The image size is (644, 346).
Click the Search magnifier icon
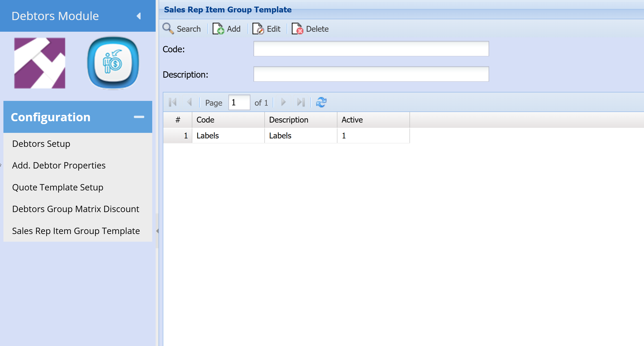point(168,29)
